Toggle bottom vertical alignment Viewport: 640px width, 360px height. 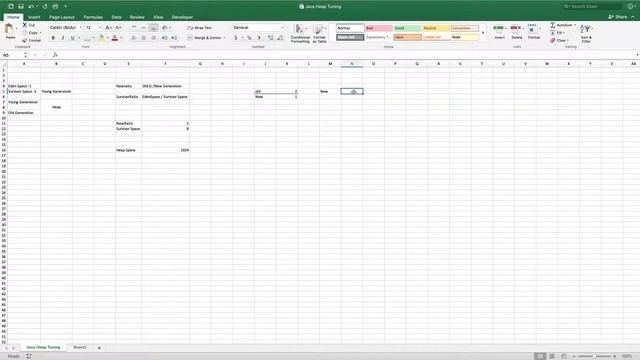(x=153, y=28)
